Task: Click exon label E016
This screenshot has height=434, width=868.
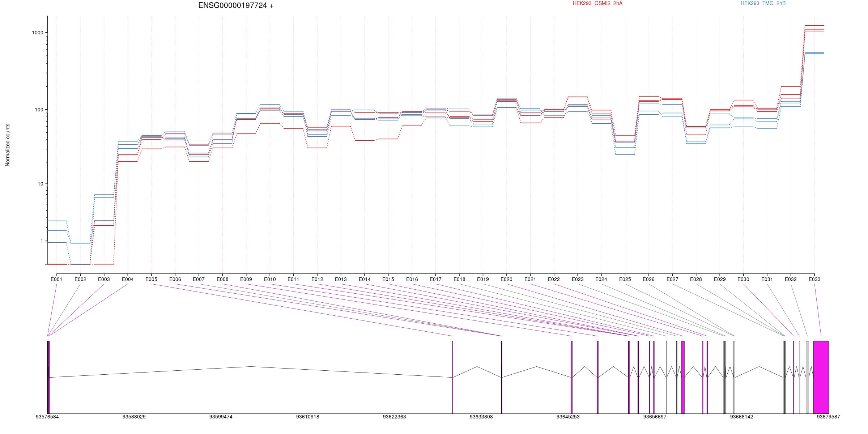Action: [412, 279]
